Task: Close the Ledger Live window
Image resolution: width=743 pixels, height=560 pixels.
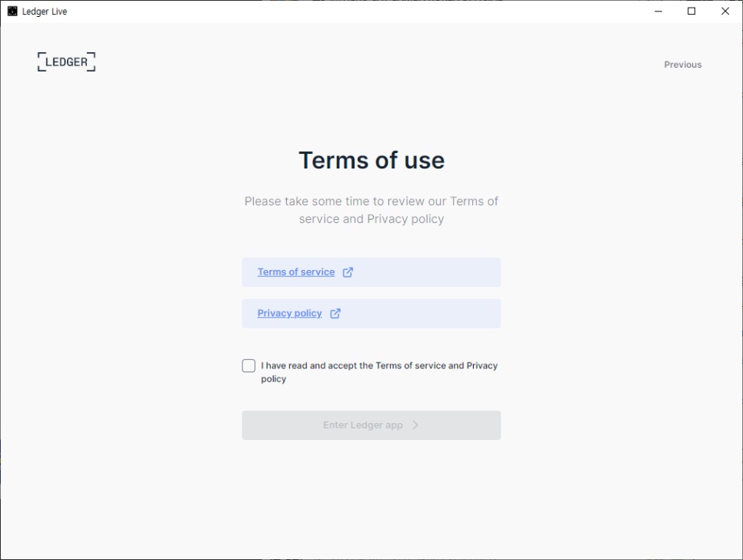Action: pyautogui.click(x=725, y=12)
